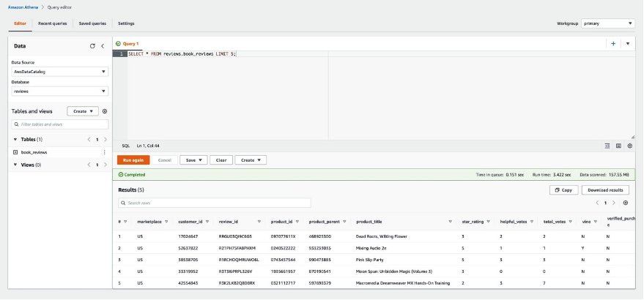Collapse the Data side panel
644x300 pixels.
(103, 46)
